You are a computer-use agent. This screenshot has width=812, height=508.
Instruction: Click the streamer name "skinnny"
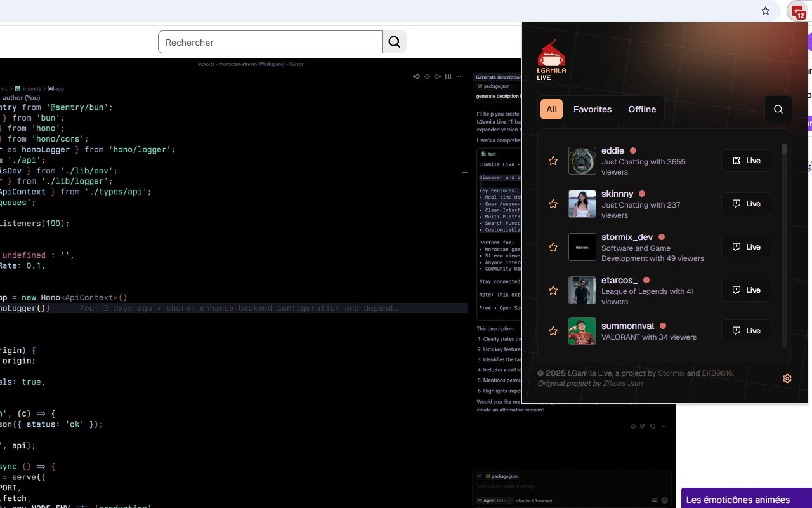click(x=617, y=194)
